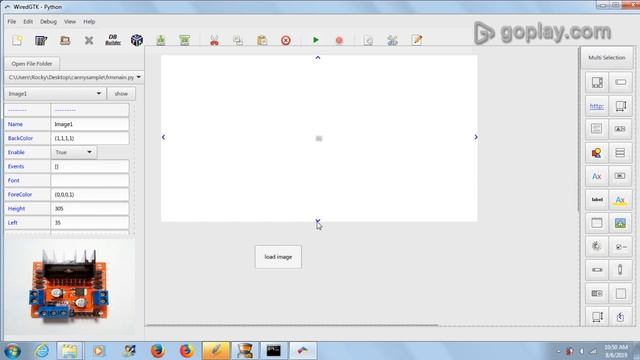Select the 'label' widget in palette
Screen dimensions: 640x360
[x=597, y=200]
